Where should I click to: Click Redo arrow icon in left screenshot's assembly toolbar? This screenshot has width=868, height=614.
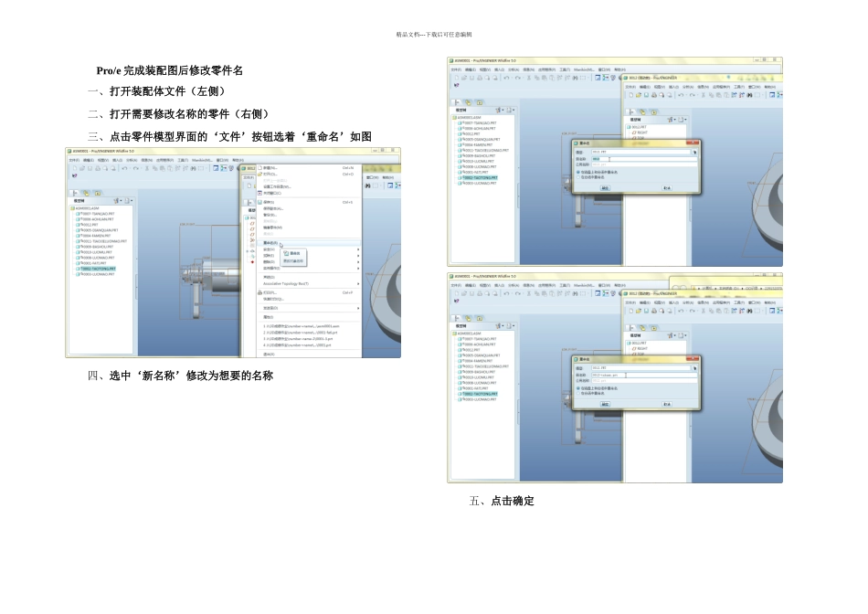(136, 168)
